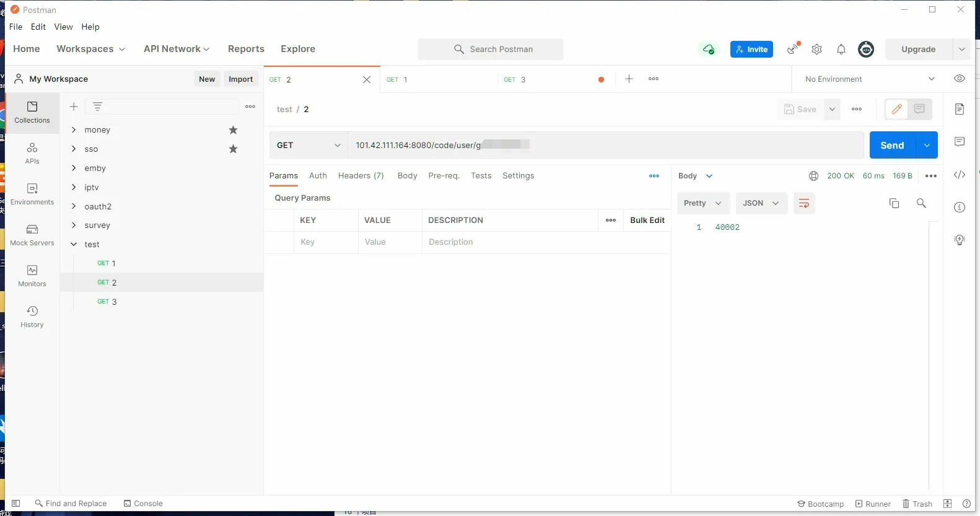Click the Import button
The width and height of the screenshot is (980, 516).
(240, 79)
